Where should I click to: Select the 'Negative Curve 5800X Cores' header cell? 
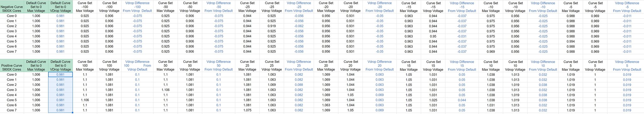[12, 7]
